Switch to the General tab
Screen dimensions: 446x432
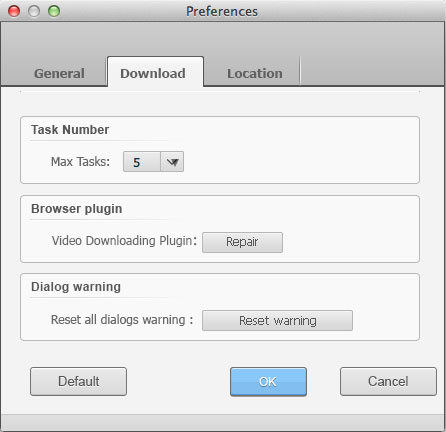coord(59,73)
